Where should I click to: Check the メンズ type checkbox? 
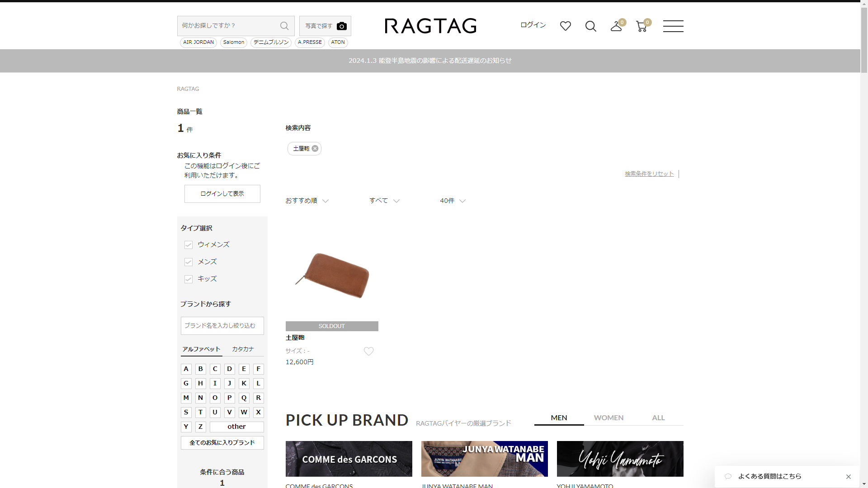click(x=189, y=262)
